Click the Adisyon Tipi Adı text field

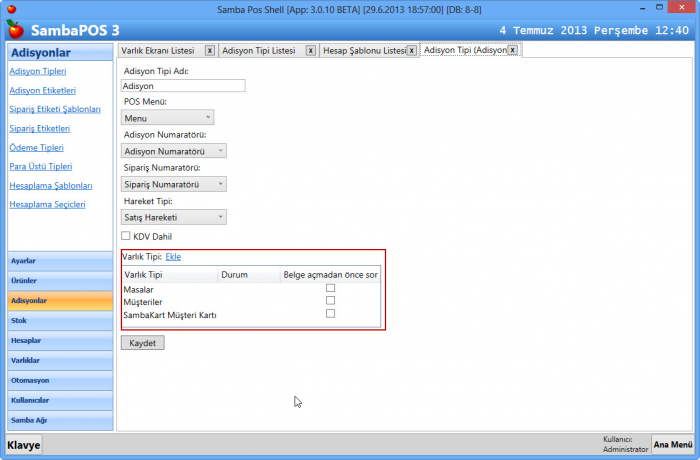[183, 86]
